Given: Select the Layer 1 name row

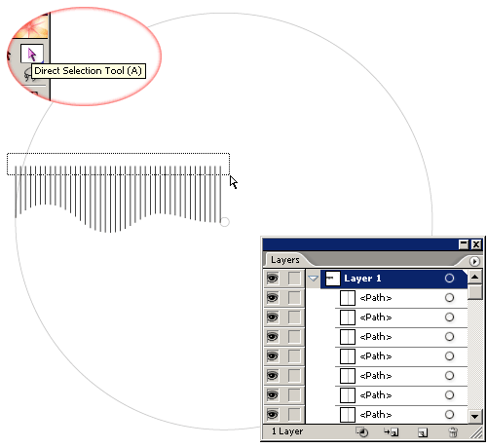Looking at the screenshot, I should [393, 279].
